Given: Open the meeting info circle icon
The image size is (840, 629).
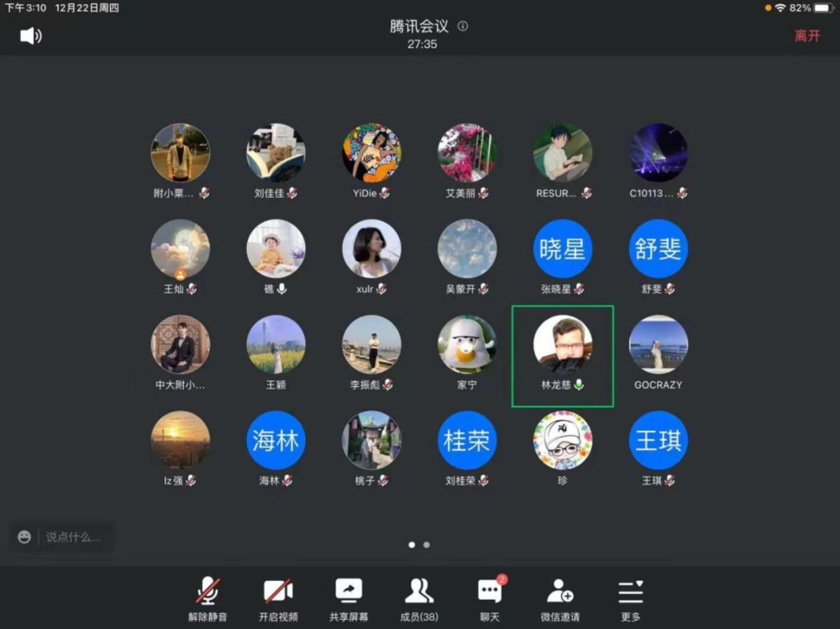Looking at the screenshot, I should pyautogui.click(x=463, y=26).
